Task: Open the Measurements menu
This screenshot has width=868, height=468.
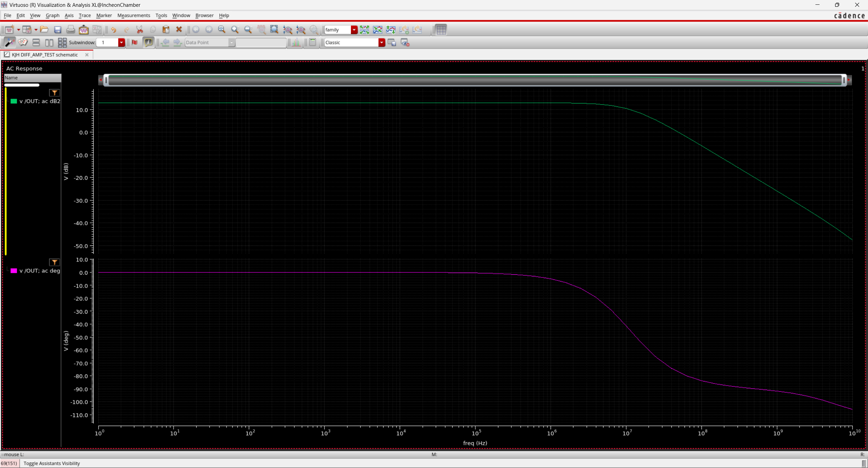Action: (134, 15)
